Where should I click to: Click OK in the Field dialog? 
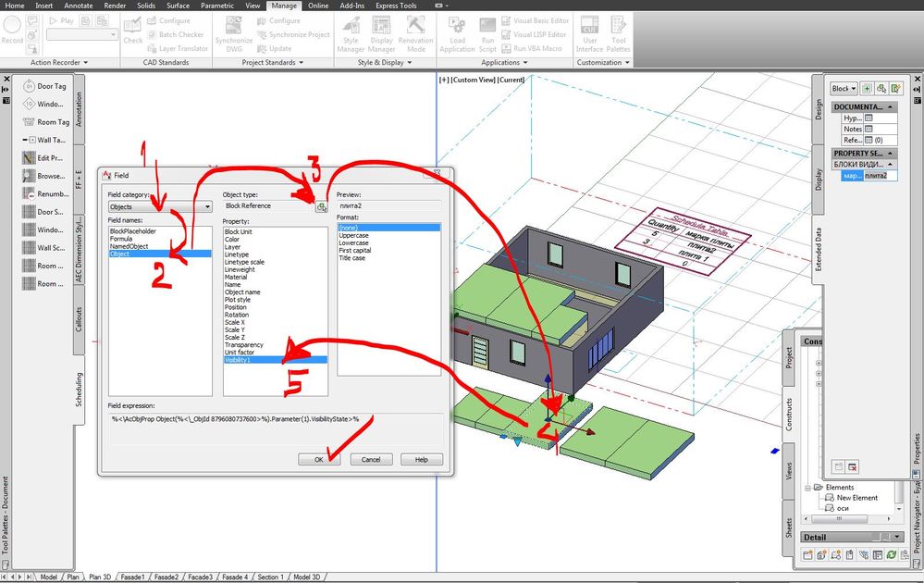[x=319, y=460]
